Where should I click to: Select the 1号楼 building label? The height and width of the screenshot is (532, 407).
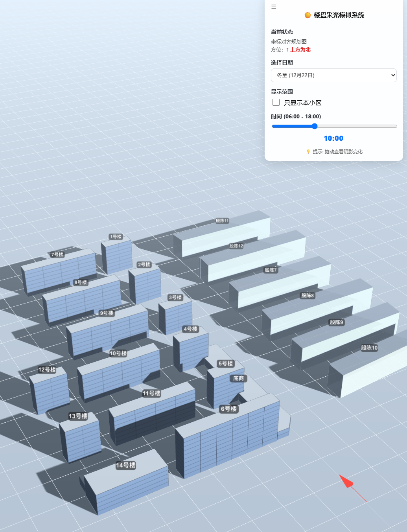pos(116,237)
